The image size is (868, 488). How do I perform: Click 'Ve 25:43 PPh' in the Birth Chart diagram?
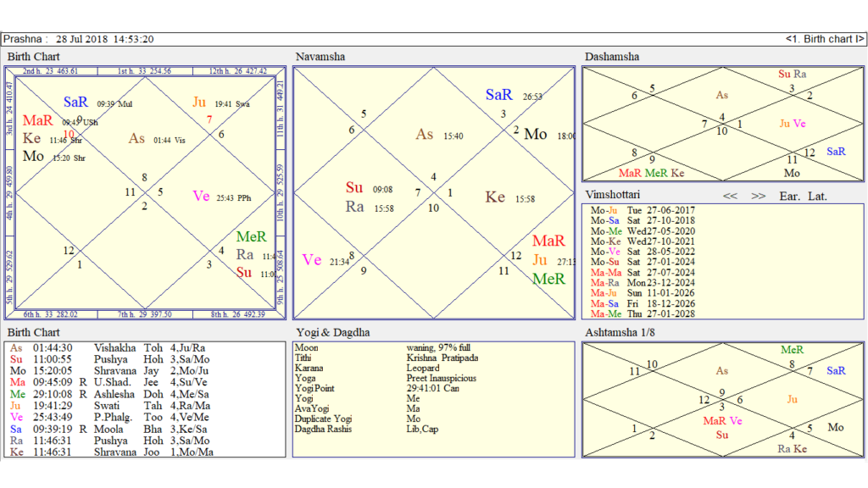tap(222, 197)
